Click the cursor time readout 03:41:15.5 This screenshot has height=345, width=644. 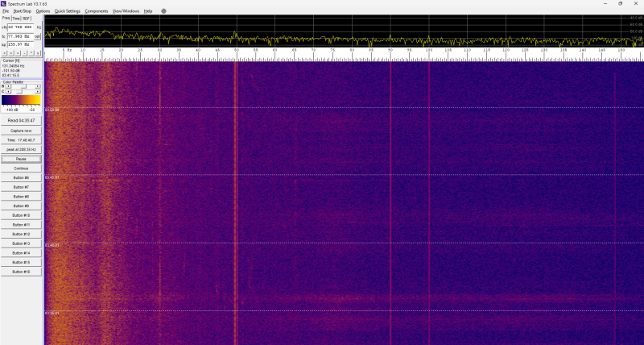click(10, 75)
